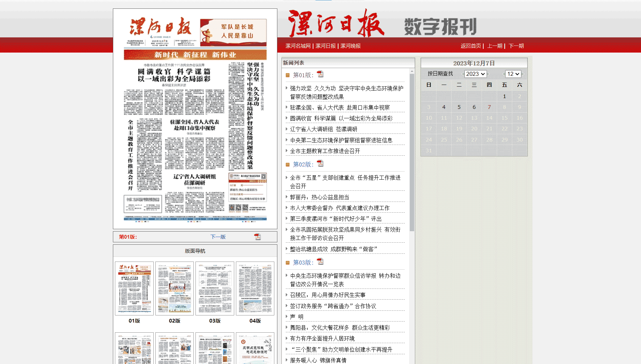Open the month dropdown showing 12
This screenshot has width=641, height=364.
[513, 74]
